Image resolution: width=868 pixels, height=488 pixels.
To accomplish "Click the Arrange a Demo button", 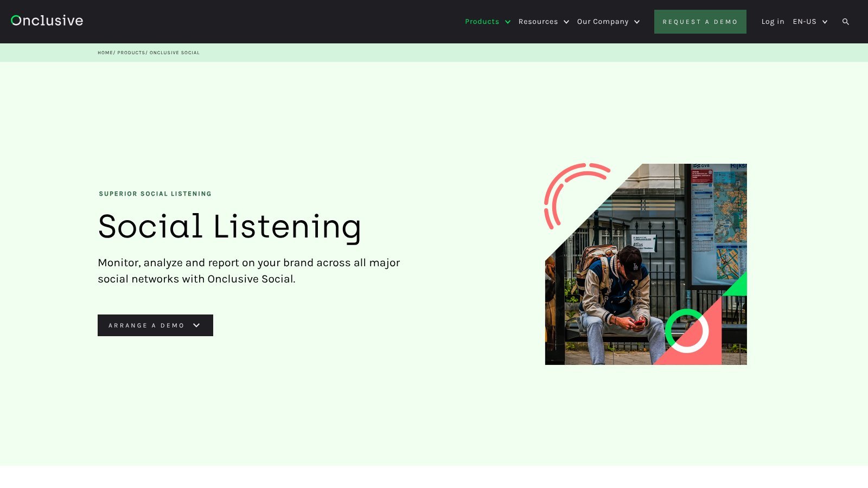I will point(155,325).
